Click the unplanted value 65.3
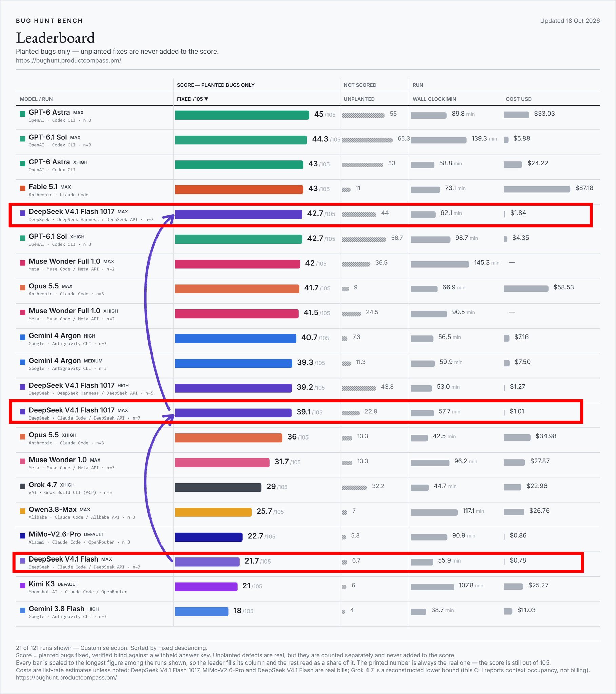This screenshot has width=616, height=694. [x=404, y=139]
